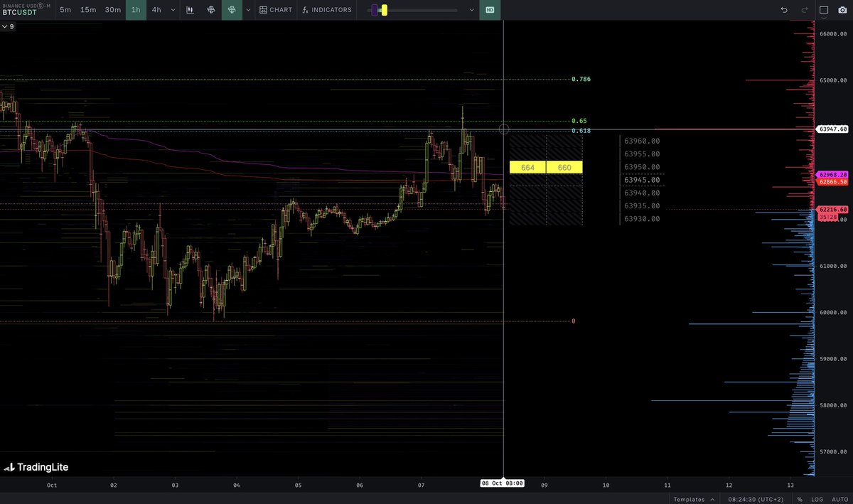The height and width of the screenshot is (504, 853).
Task: Click the 66000.00 price axis label
Action: coord(833,33)
